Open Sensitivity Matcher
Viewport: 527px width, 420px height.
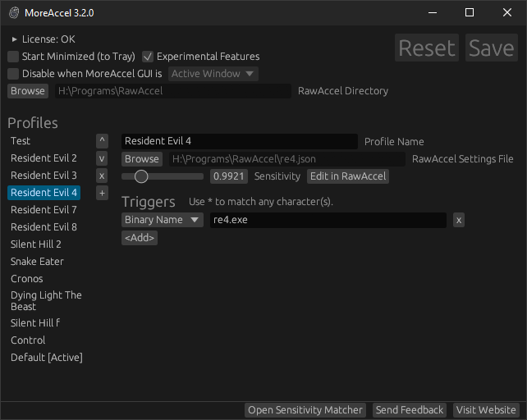click(x=305, y=410)
